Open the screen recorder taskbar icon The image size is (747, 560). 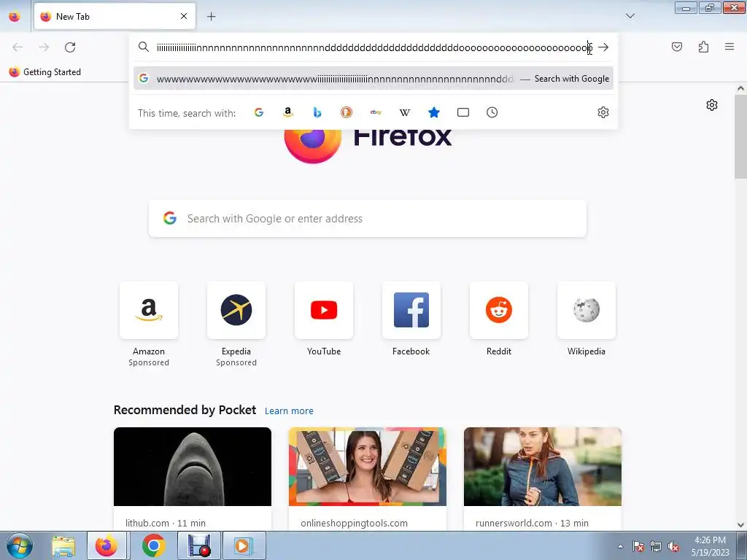click(198, 546)
